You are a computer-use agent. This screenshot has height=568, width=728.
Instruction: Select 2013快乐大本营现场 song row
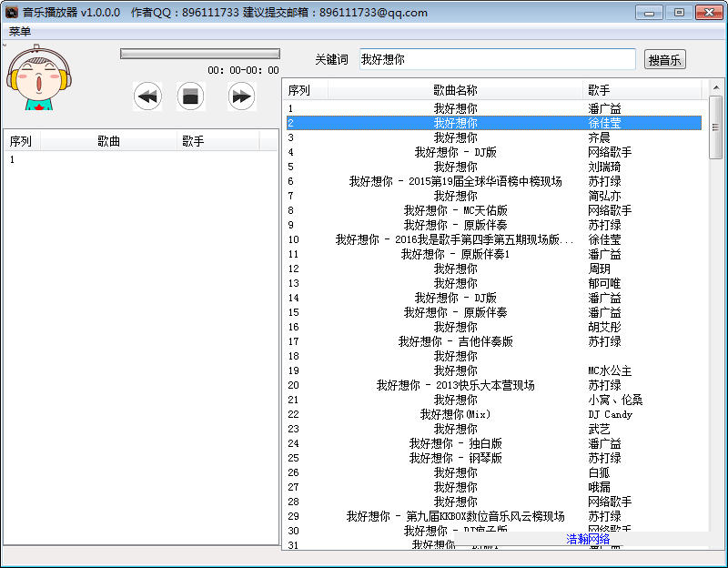455,385
